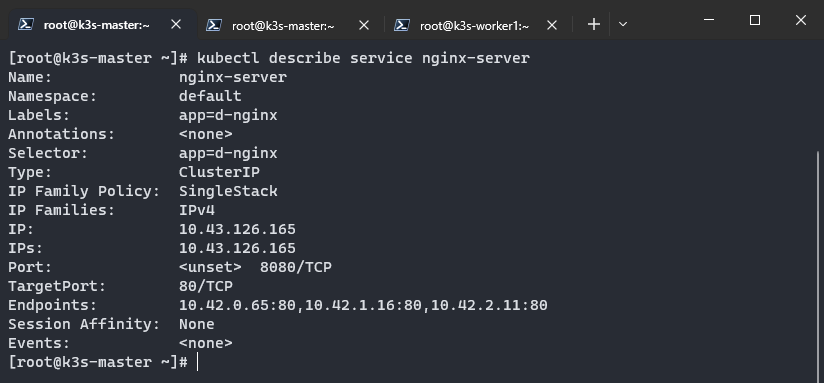Select the active root@k3s-master tab label

(x=97, y=25)
